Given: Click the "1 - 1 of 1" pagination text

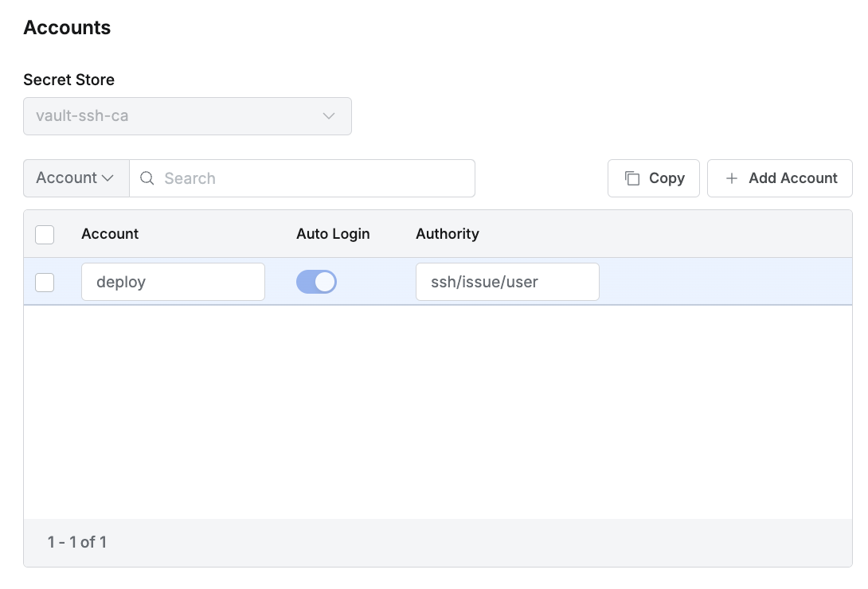Looking at the screenshot, I should [x=77, y=542].
